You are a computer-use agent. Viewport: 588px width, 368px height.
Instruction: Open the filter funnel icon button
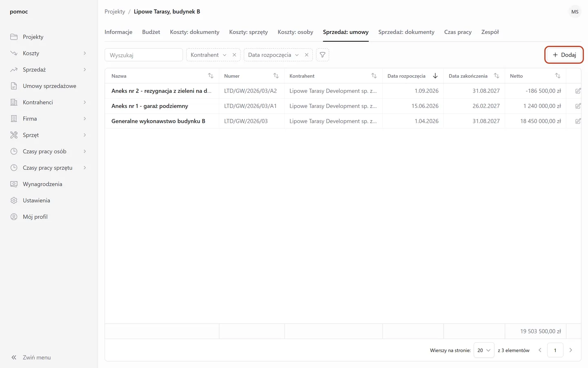tap(323, 55)
